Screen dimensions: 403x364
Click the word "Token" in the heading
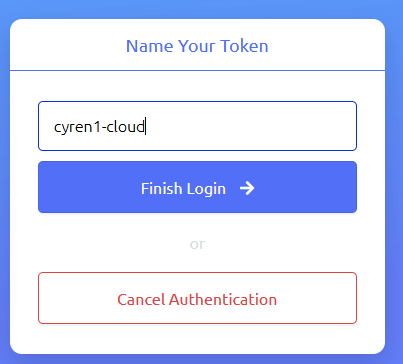click(x=244, y=46)
